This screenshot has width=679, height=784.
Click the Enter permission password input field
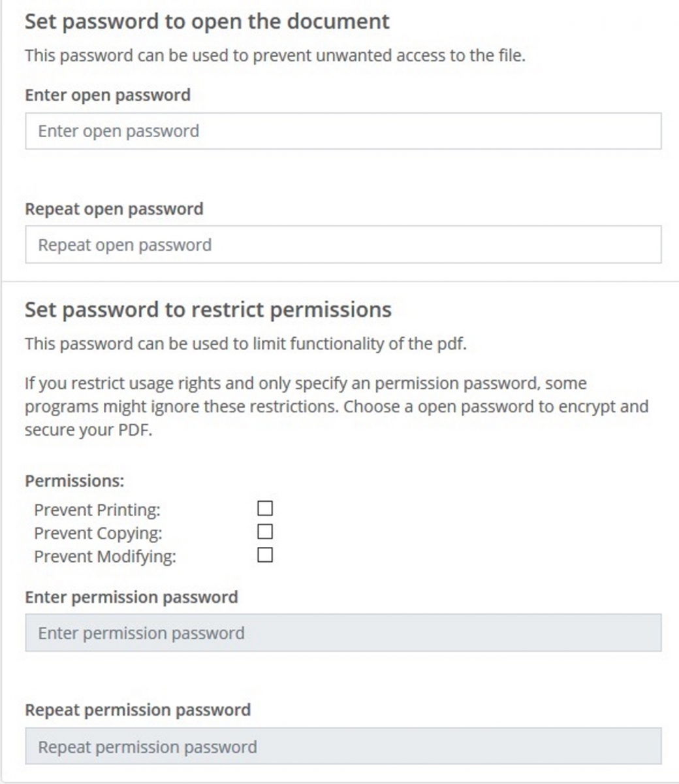click(x=343, y=633)
